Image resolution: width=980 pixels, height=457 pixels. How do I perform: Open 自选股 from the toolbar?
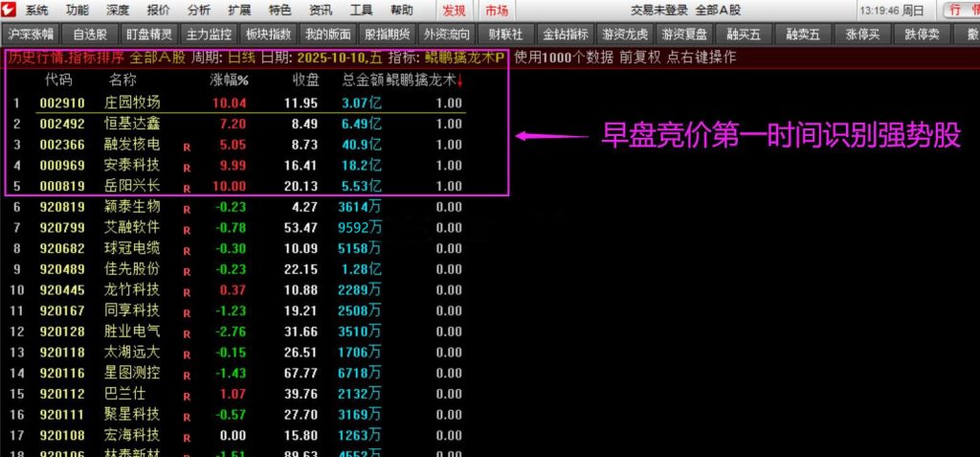pyautogui.click(x=90, y=35)
